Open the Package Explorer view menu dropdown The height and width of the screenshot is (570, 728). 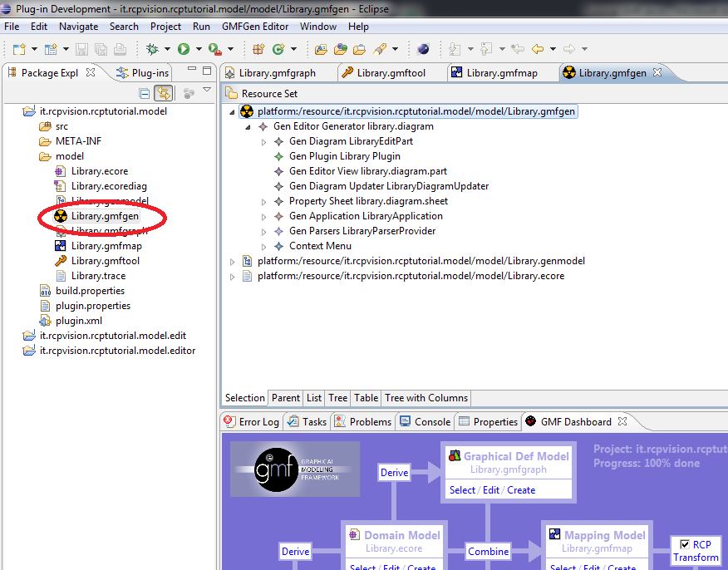pyautogui.click(x=207, y=91)
